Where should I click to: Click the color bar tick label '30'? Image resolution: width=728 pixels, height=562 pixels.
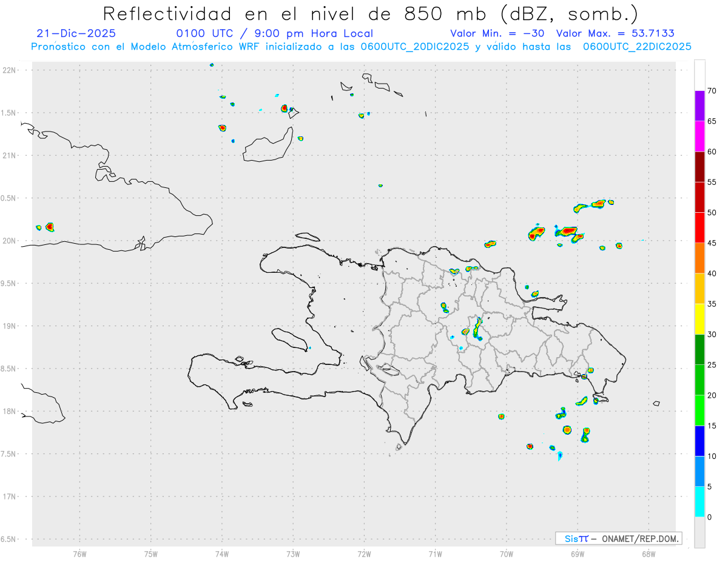712,335
